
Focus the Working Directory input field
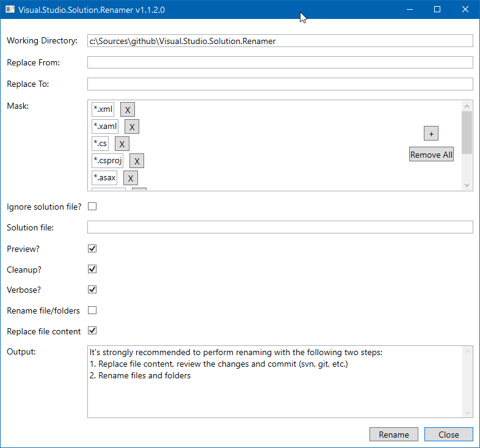pos(280,41)
